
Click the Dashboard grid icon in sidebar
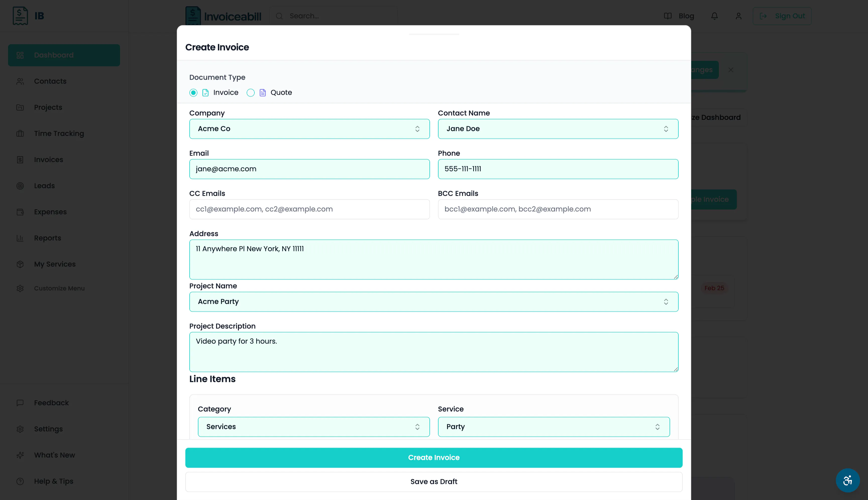pyautogui.click(x=20, y=55)
